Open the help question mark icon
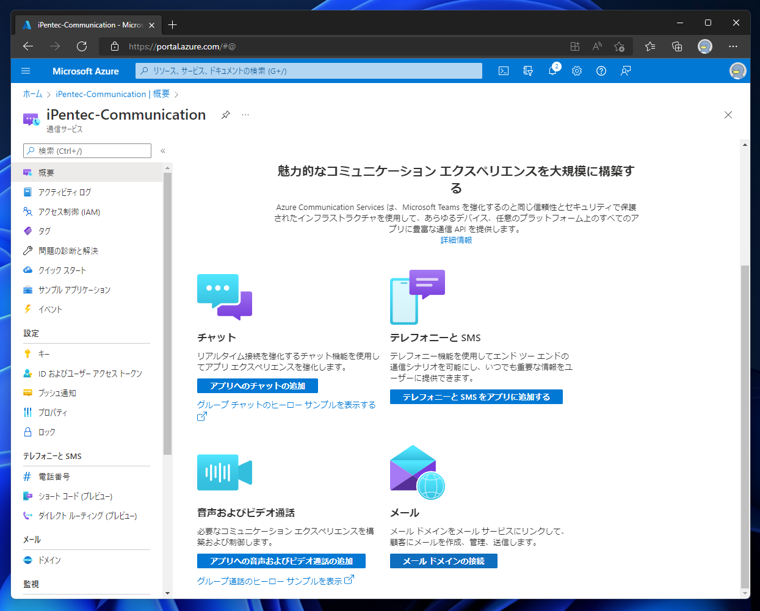The image size is (760, 611). point(601,71)
